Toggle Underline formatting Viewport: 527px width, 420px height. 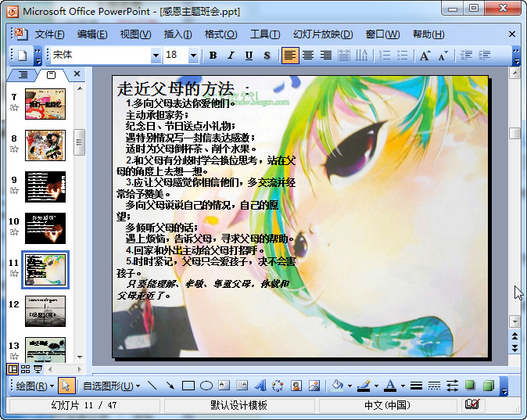coord(249,56)
